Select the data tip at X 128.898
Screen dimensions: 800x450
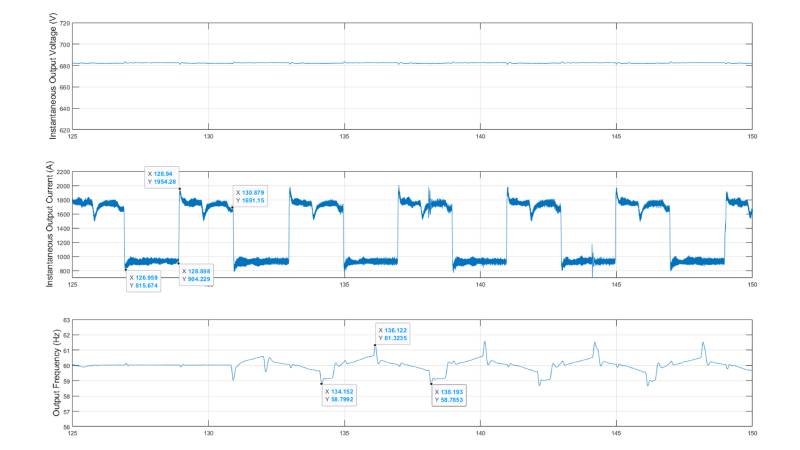[198, 275]
